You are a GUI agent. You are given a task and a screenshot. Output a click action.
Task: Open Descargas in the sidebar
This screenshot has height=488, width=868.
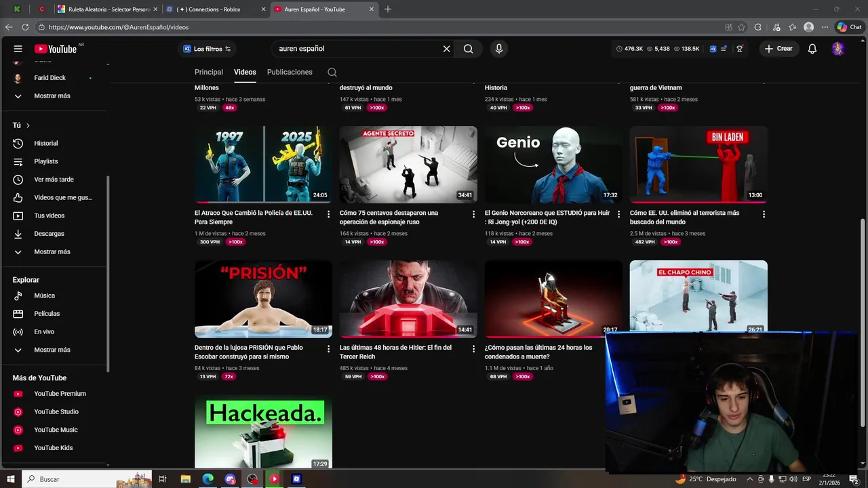click(x=53, y=234)
